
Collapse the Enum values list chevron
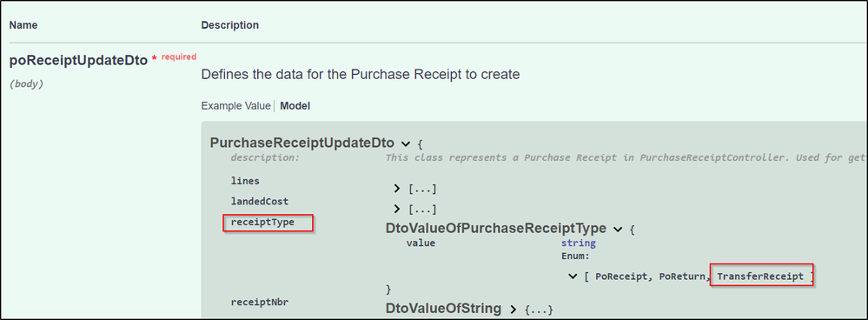[573, 277]
